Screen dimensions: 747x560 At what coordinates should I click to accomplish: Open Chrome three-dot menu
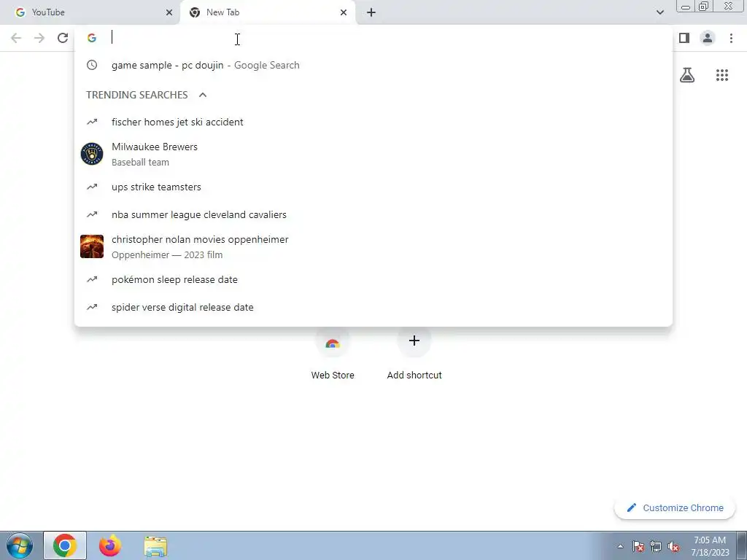(x=731, y=38)
